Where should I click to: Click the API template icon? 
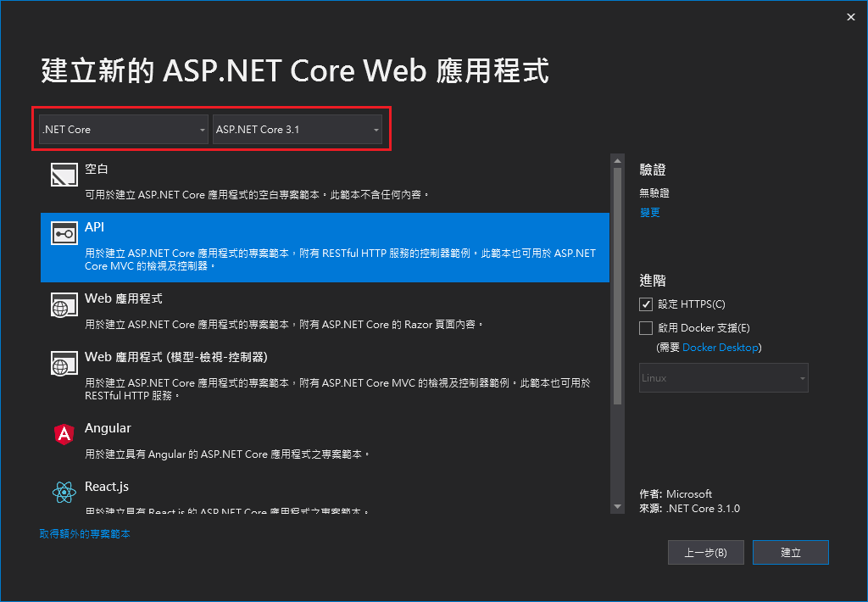(x=64, y=233)
